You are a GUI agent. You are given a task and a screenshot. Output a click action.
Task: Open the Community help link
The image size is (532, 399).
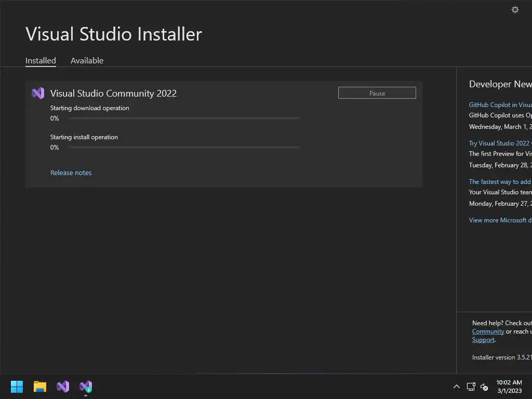[x=488, y=331]
